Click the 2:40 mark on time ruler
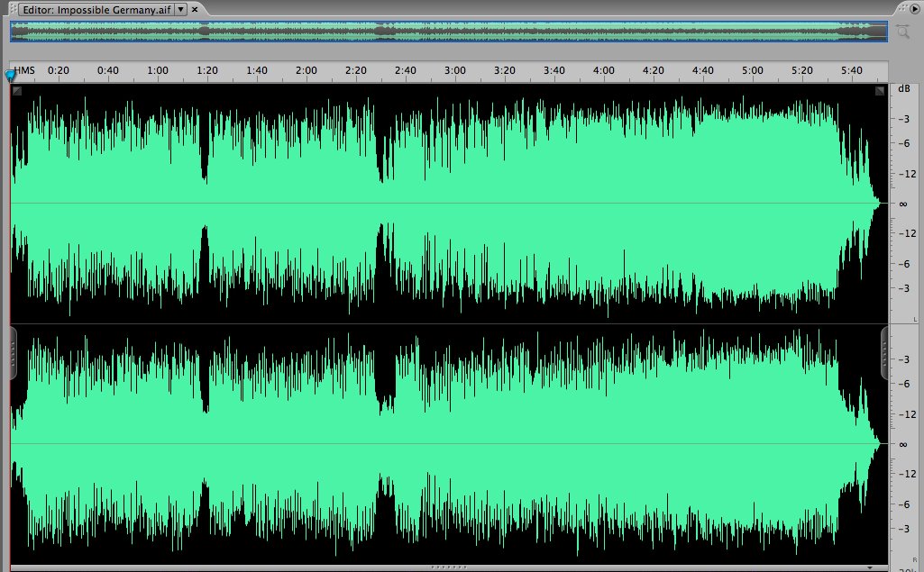This screenshot has height=572, width=924. tap(405, 70)
